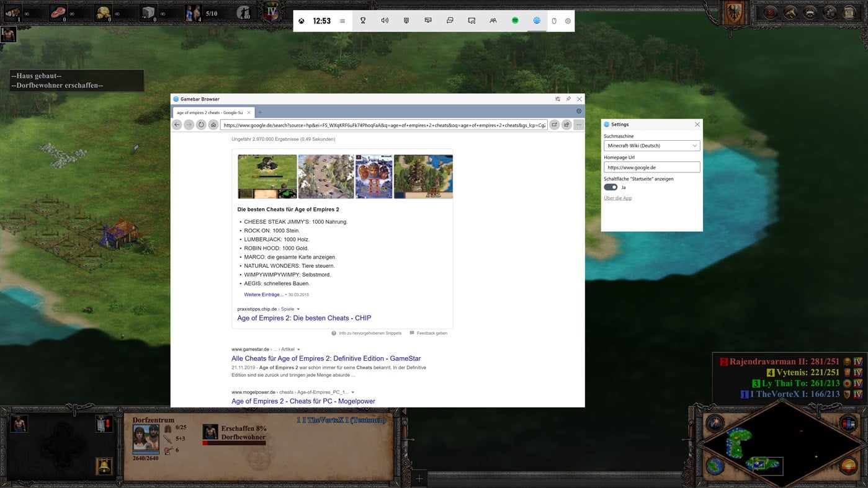Viewport: 868px width, 488px height.
Task: Open the diplomacy button in game
Action: [x=810, y=12]
